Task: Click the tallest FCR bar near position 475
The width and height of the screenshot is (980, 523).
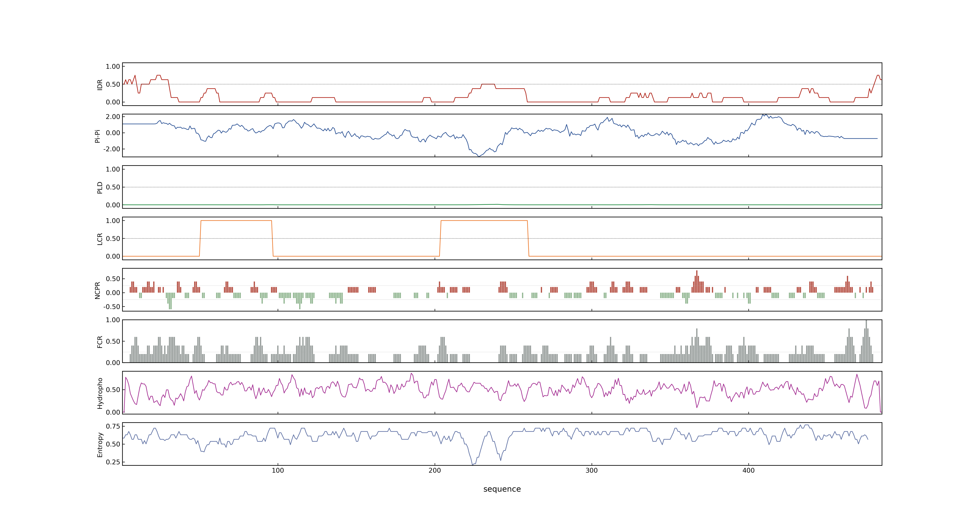Action: click(866, 341)
